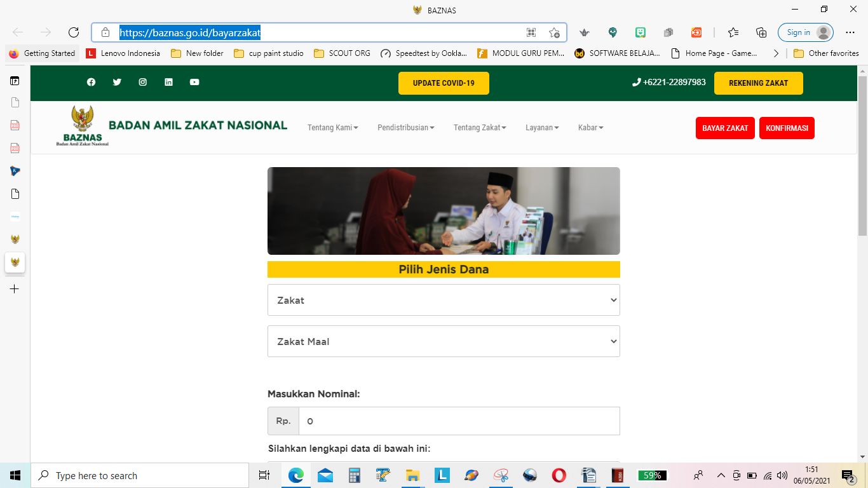Image resolution: width=868 pixels, height=488 pixels.
Task: Click the REKENING ZAKAT button
Action: click(759, 83)
